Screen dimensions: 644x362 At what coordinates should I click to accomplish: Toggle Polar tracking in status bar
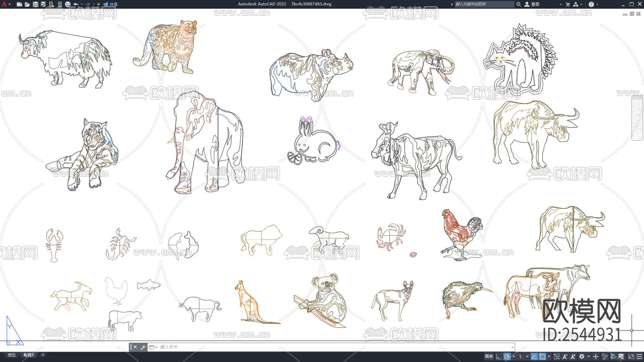coord(507,356)
